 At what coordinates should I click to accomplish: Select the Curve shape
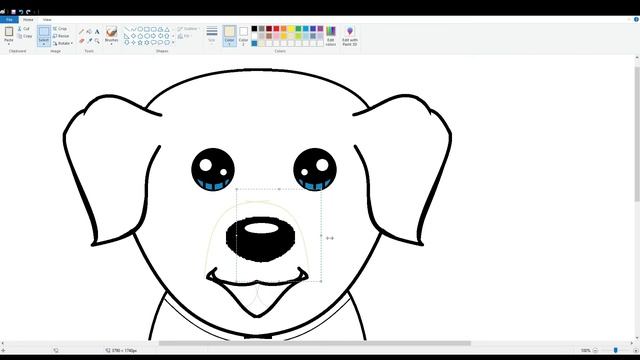point(133,29)
